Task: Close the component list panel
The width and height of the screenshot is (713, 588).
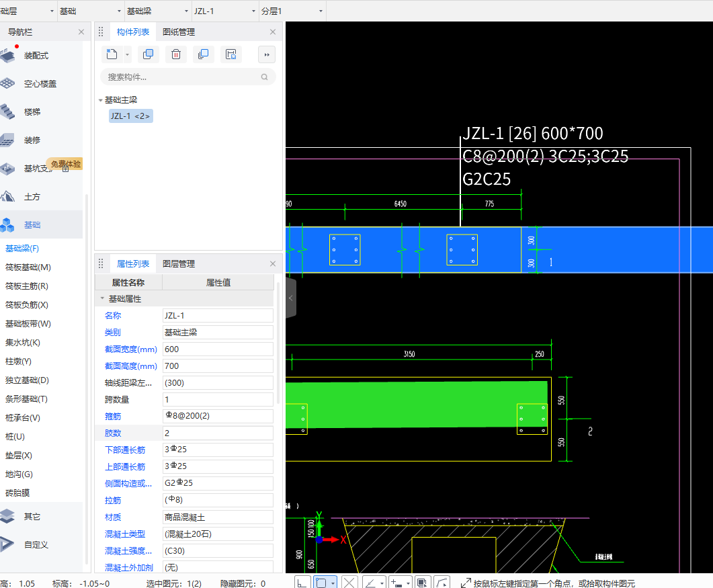Action: (x=273, y=32)
